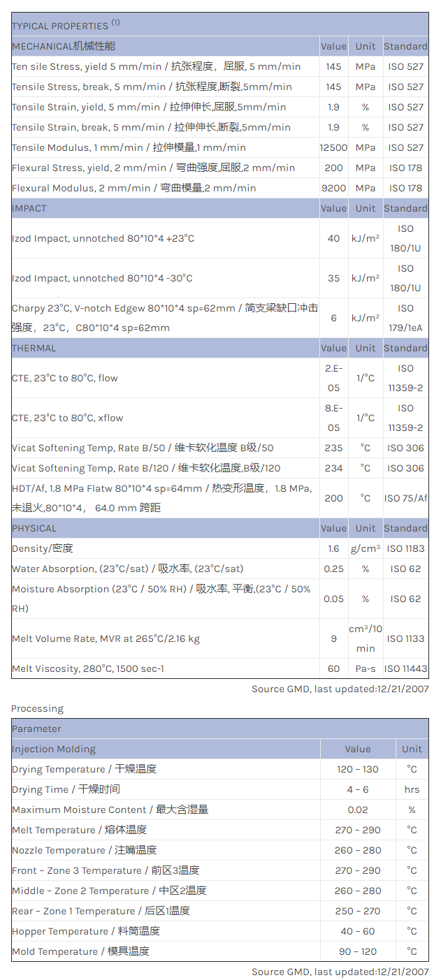Click the Drying Temperature value 120 – 130

[357, 769]
